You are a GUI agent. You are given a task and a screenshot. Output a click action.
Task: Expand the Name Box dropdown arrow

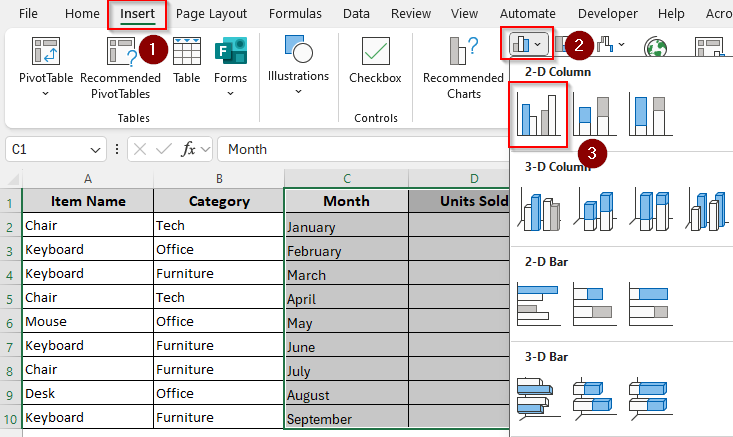pos(95,149)
